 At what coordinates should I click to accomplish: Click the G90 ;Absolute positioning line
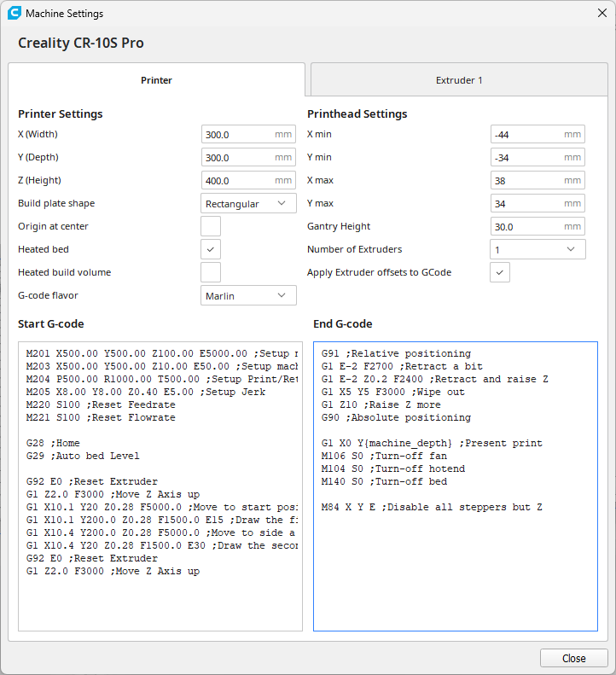click(x=396, y=417)
